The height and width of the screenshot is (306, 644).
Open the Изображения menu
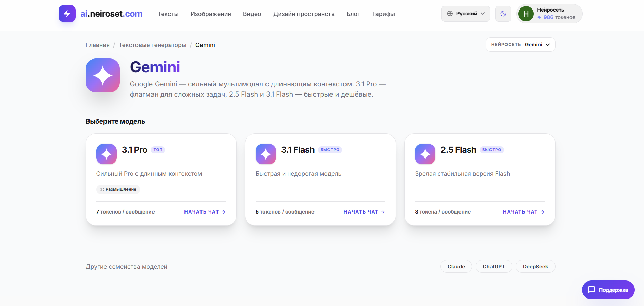pyautogui.click(x=211, y=14)
